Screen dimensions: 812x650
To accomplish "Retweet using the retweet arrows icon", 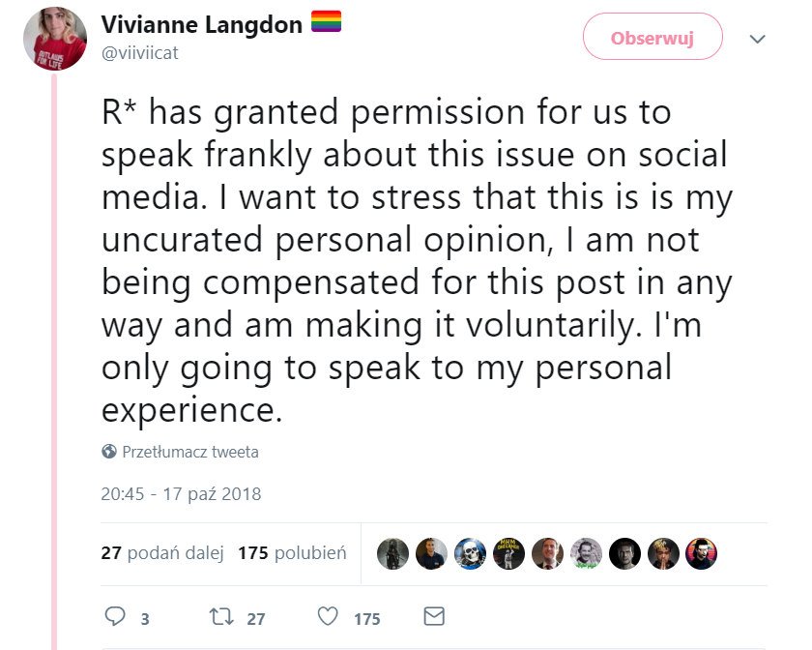I will coord(220,616).
